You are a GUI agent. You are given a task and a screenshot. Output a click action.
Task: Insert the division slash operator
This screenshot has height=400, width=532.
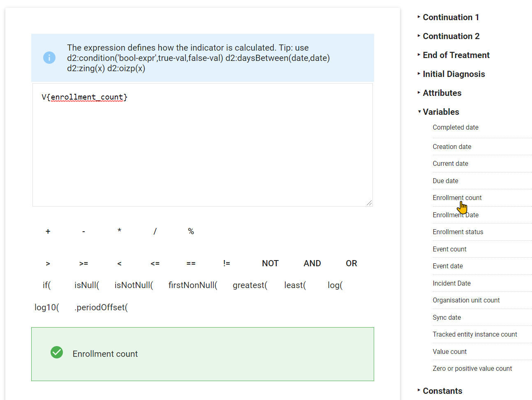(155, 231)
